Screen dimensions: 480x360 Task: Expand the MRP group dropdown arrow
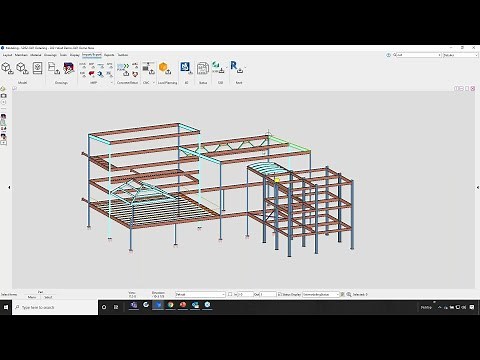111,82
